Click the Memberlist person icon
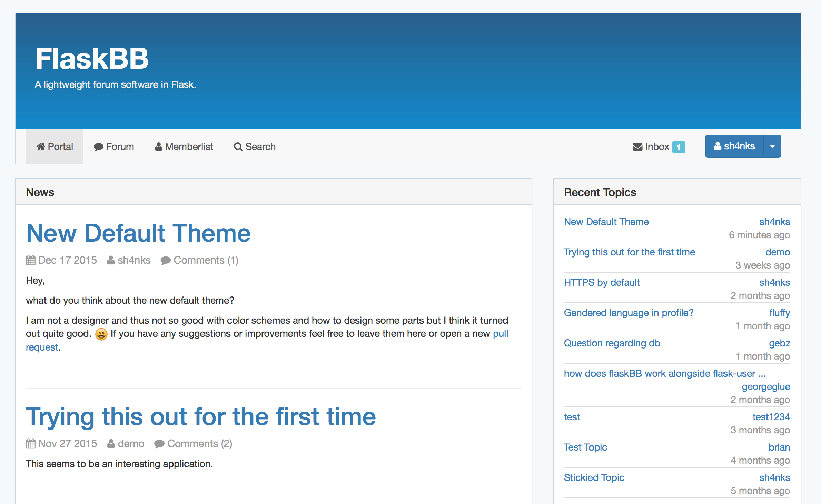 (158, 147)
